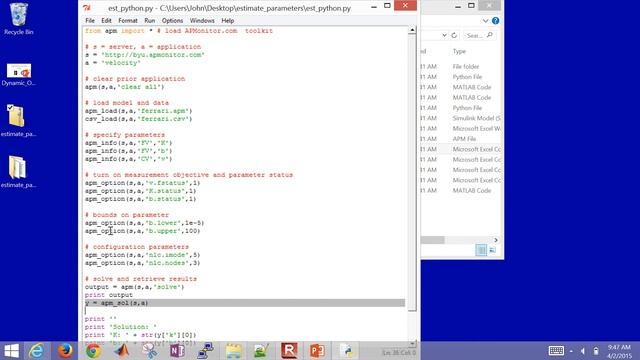Launch Google Chrome from the taskbar
This screenshot has width=640, height=360.
click(x=93, y=351)
